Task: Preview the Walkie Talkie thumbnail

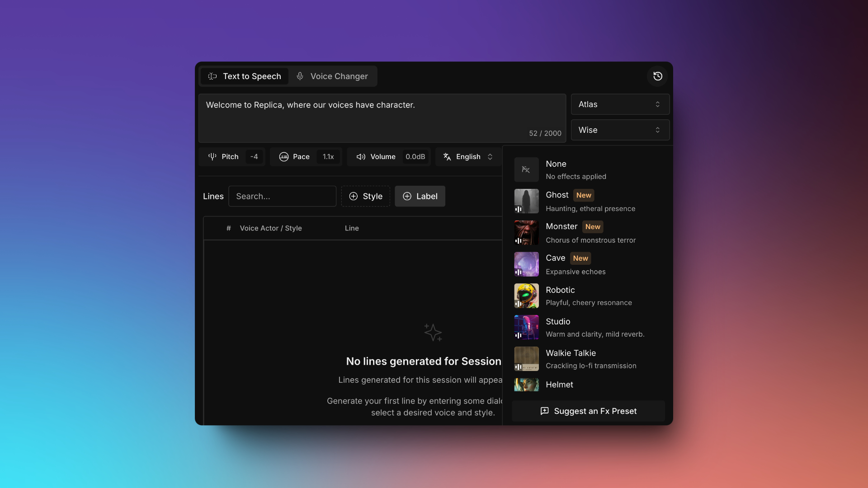Action: [526, 359]
